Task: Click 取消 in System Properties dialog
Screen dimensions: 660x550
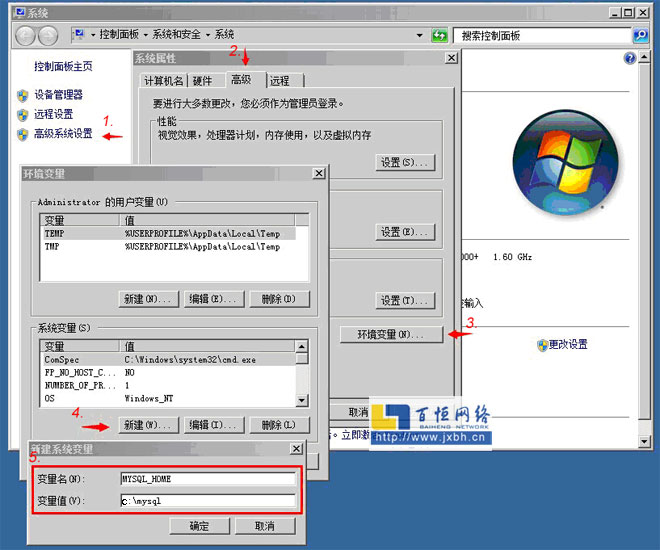Action: click(356, 412)
